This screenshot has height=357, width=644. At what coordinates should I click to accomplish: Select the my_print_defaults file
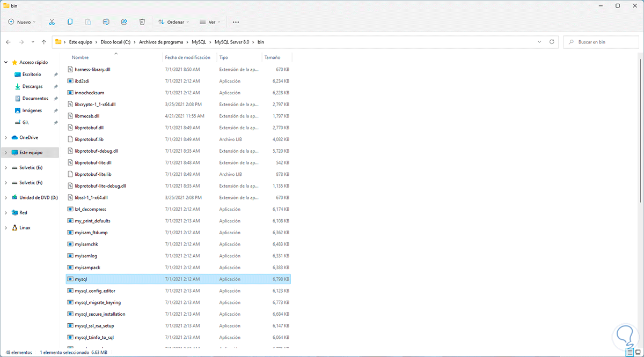tap(178, 221)
